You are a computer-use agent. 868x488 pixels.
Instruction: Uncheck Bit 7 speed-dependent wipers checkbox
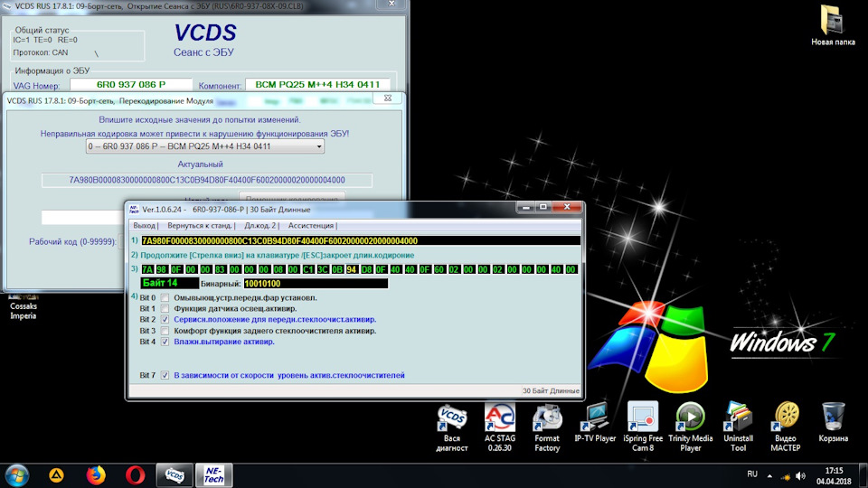click(x=165, y=375)
